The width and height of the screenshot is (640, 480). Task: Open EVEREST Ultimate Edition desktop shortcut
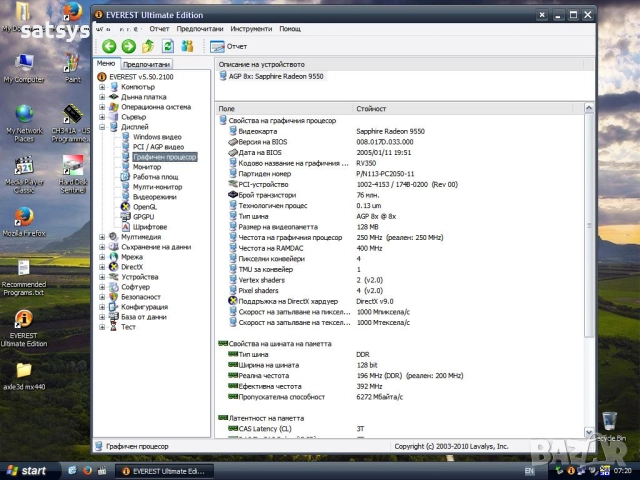coord(24,329)
